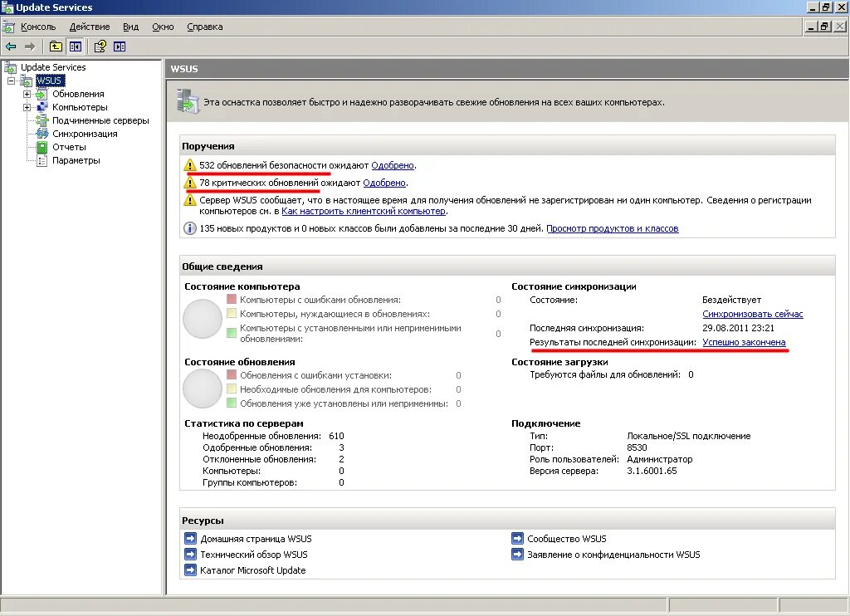The width and height of the screenshot is (850, 616).
Task: Click the Компьютеры node icon
Action: [42, 107]
